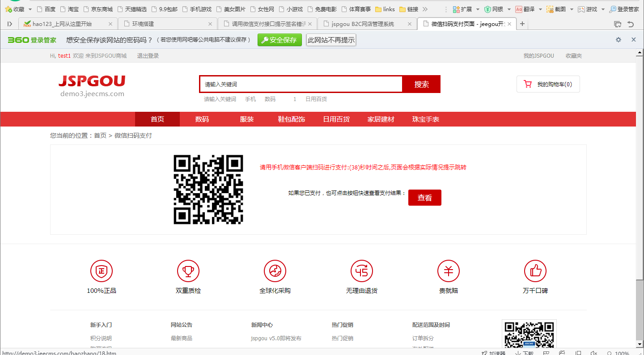Click the 安全保存 save password button
This screenshot has width=644, height=355.
point(280,40)
